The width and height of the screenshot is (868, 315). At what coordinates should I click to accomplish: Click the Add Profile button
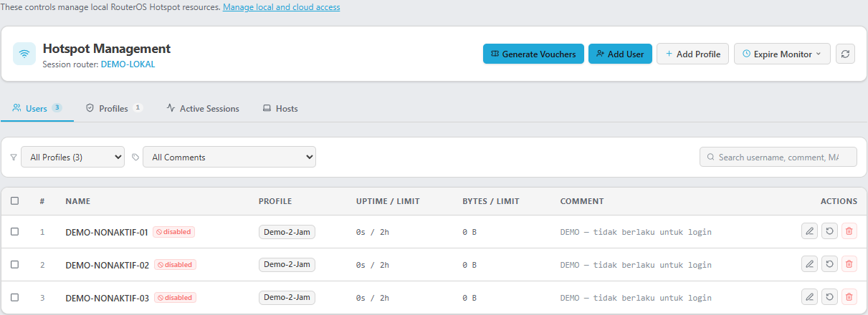tap(693, 54)
